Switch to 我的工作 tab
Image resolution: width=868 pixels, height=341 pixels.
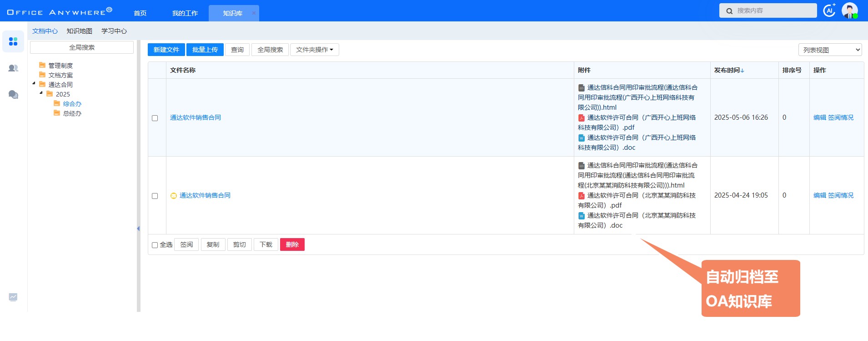tap(185, 13)
